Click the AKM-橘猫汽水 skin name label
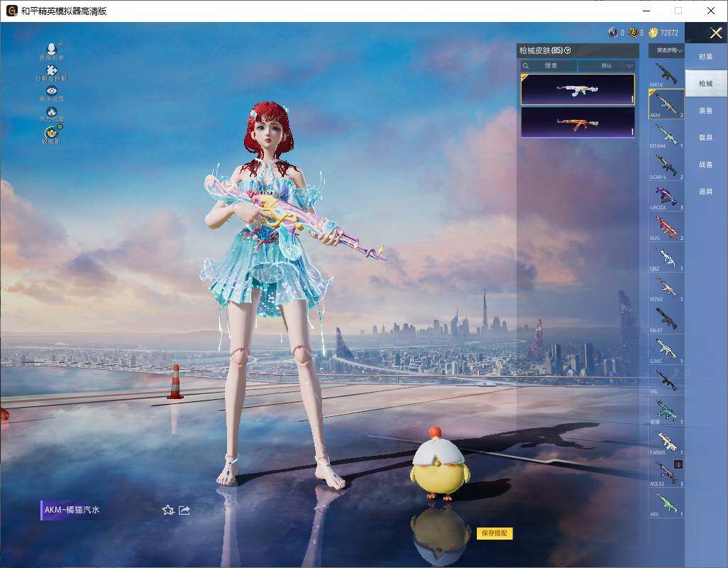This screenshot has width=728, height=568. click(72, 510)
